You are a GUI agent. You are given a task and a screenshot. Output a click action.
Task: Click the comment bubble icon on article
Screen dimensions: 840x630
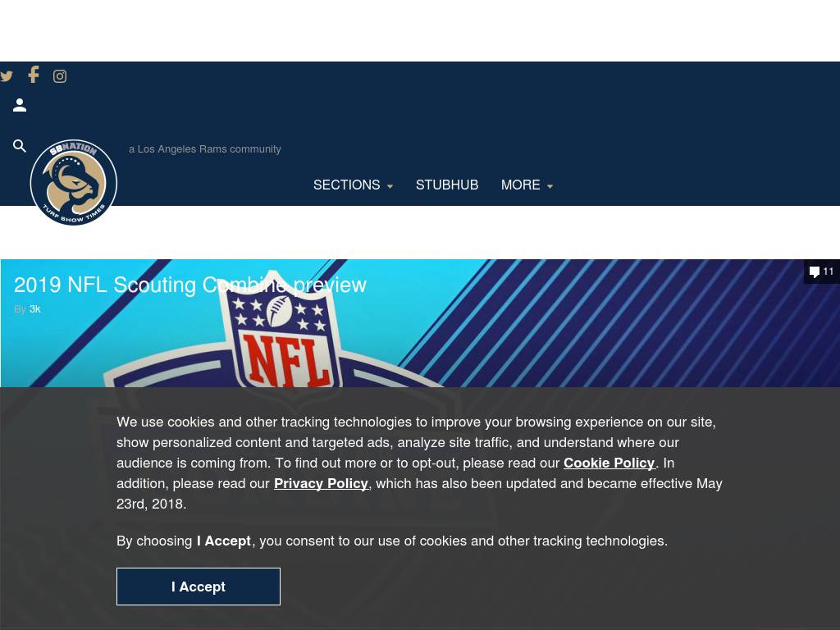coord(814,272)
